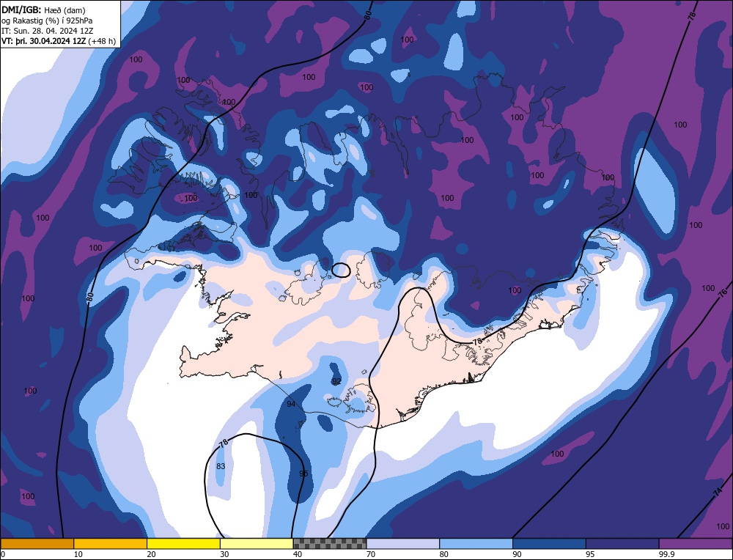Select the medium blue 90–95 legend swatch
Image resolution: width=733 pixels, height=560 pixels.
[549, 543]
